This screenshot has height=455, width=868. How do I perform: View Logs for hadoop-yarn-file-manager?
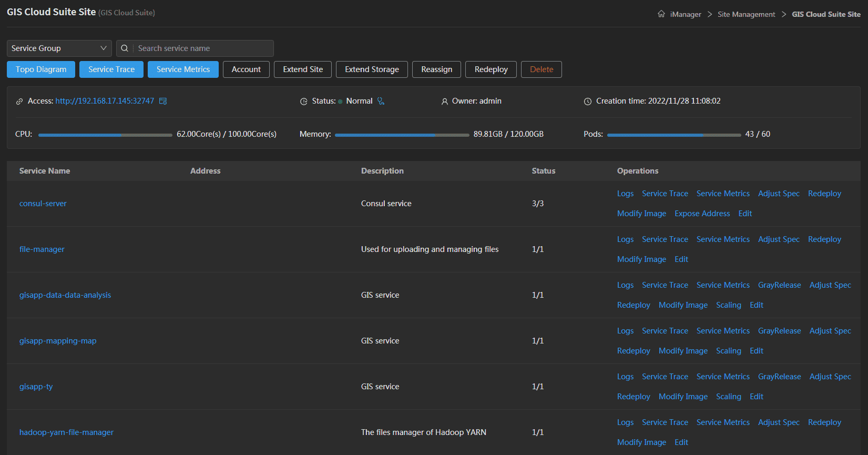(x=625, y=422)
